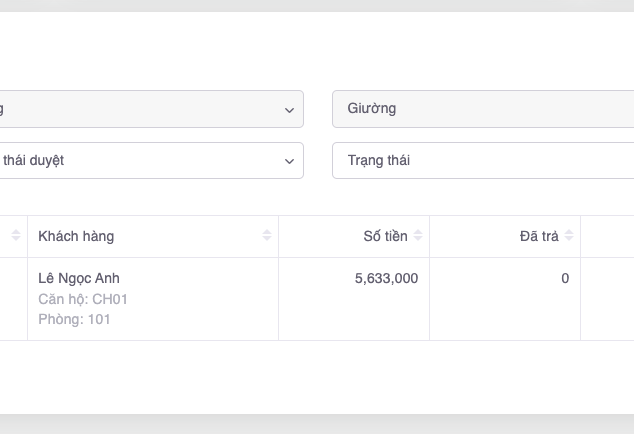Click chevron arrow on the top-left dropdown

point(289,110)
